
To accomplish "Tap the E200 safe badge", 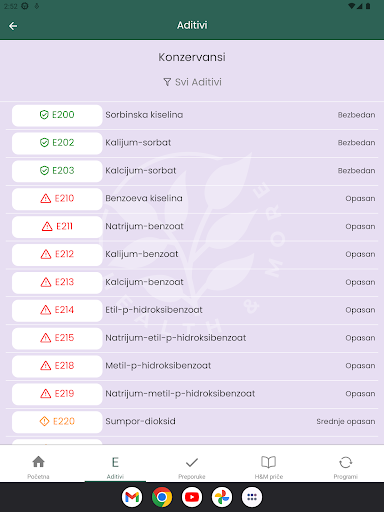I will (57, 115).
